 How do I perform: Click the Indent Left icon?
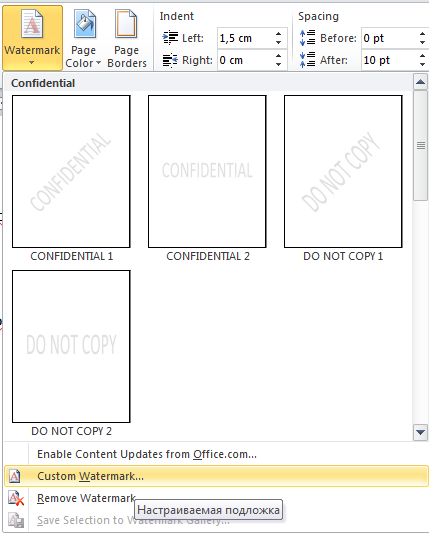click(x=170, y=38)
